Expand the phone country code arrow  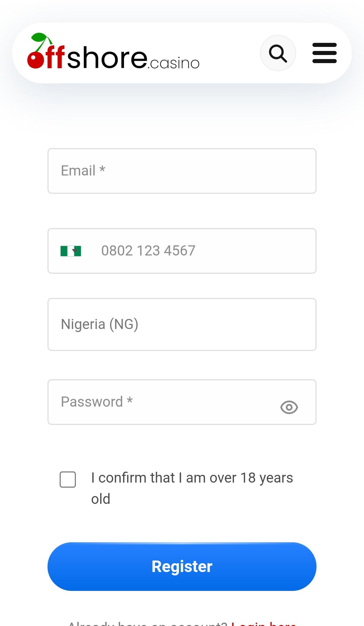click(75, 251)
